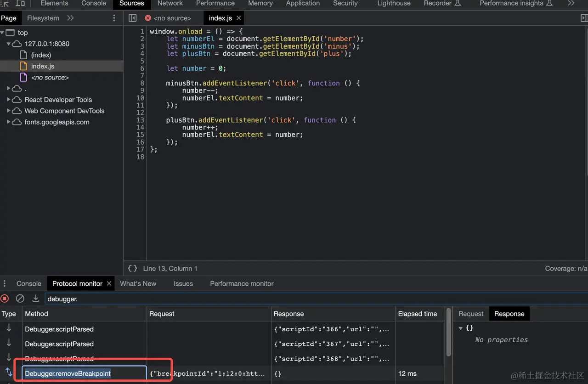Viewport: 588px width, 384px height.
Task: Select the scriptId 366 scriptParsed row
Action: (222, 329)
